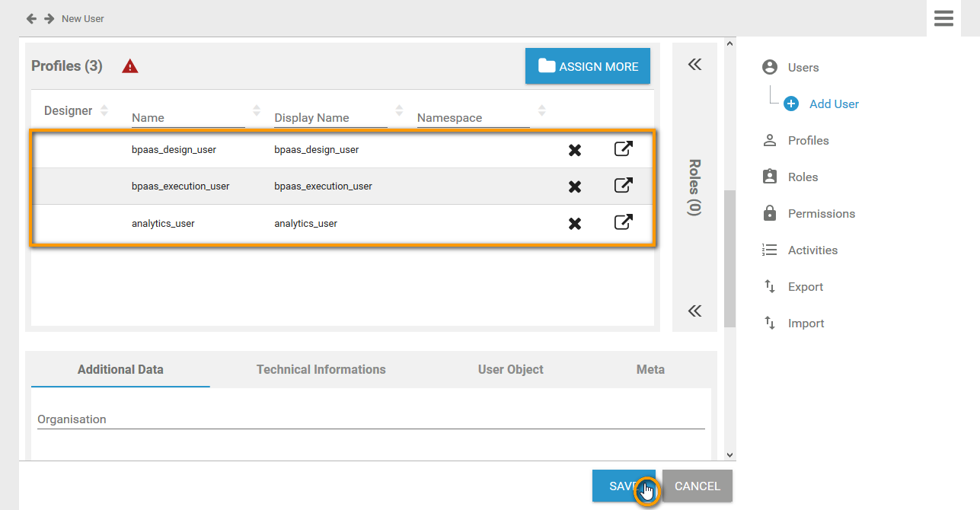This screenshot has height=510, width=980.
Task: Switch to the Technical Informations tab
Action: (321, 369)
